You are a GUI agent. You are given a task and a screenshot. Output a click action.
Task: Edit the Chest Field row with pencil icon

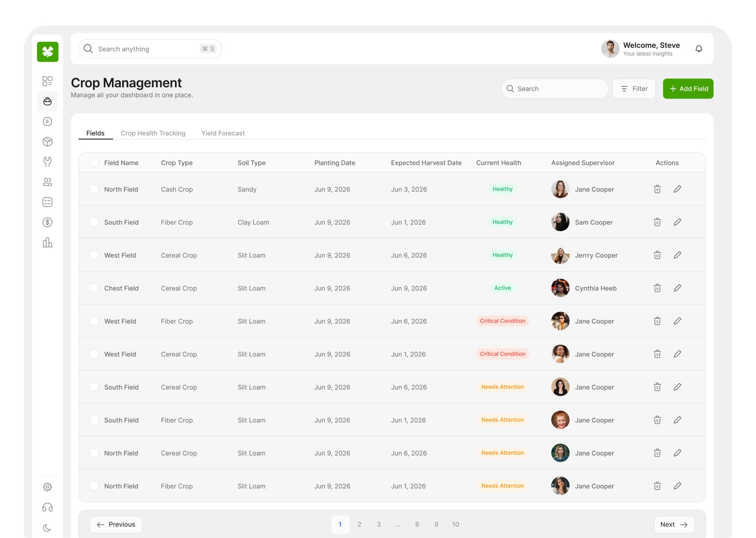pos(677,288)
